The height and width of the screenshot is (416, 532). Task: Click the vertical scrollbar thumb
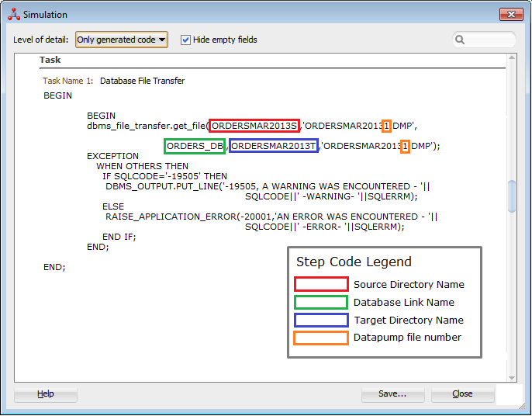[512, 196]
